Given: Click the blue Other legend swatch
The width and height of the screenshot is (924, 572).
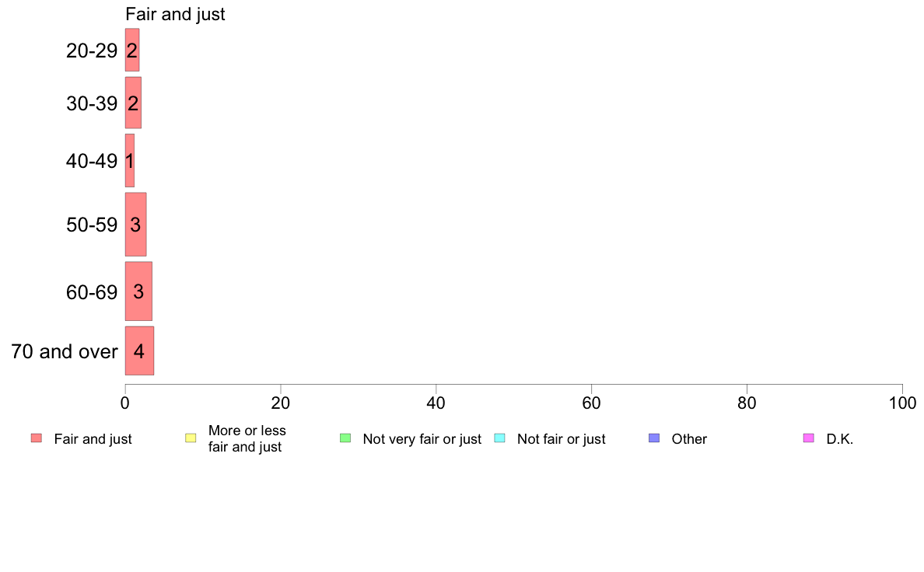Looking at the screenshot, I should [654, 438].
